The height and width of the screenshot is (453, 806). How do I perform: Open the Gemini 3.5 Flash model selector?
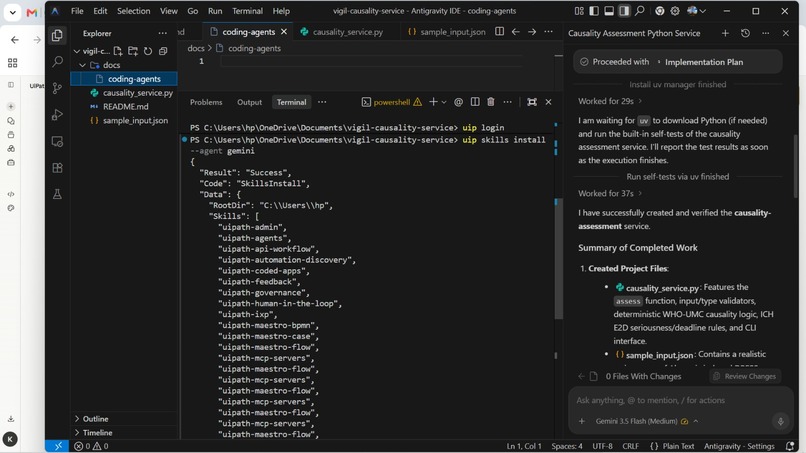(x=647, y=421)
